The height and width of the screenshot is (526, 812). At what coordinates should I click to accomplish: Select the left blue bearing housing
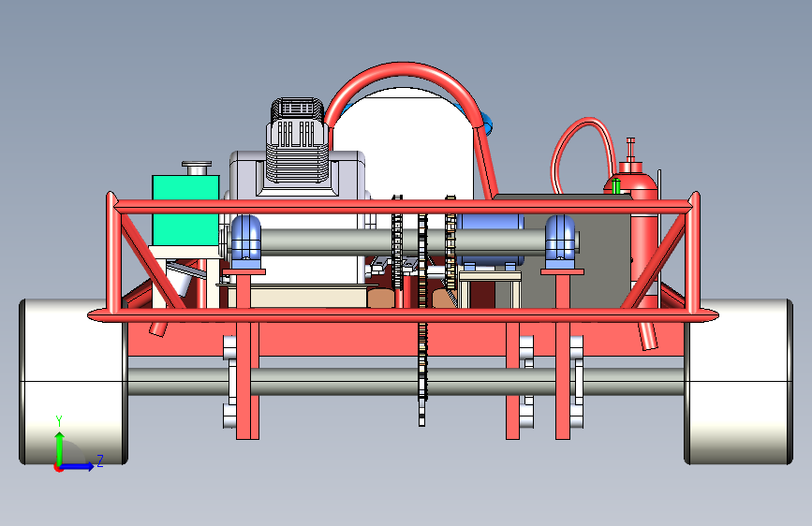[245, 241]
